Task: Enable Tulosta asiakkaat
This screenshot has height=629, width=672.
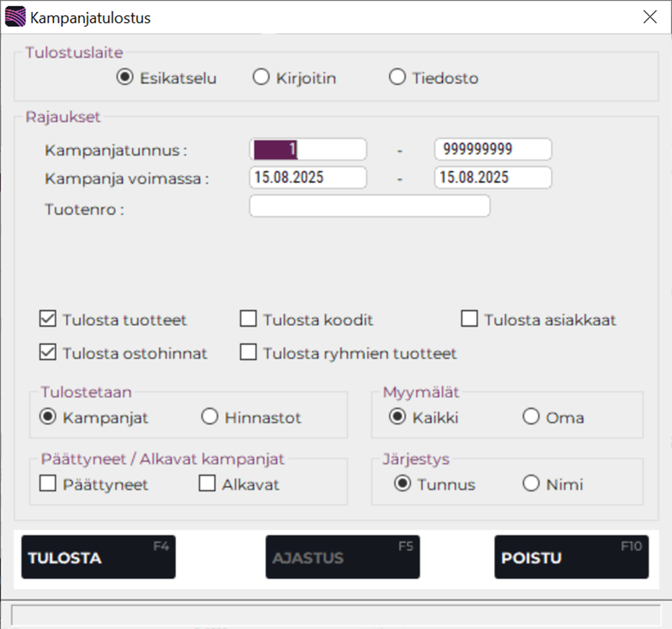Action: pos(469,319)
